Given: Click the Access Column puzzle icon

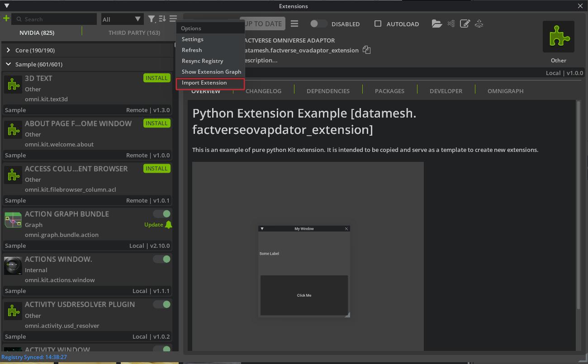Looking at the screenshot, I should (13, 175).
